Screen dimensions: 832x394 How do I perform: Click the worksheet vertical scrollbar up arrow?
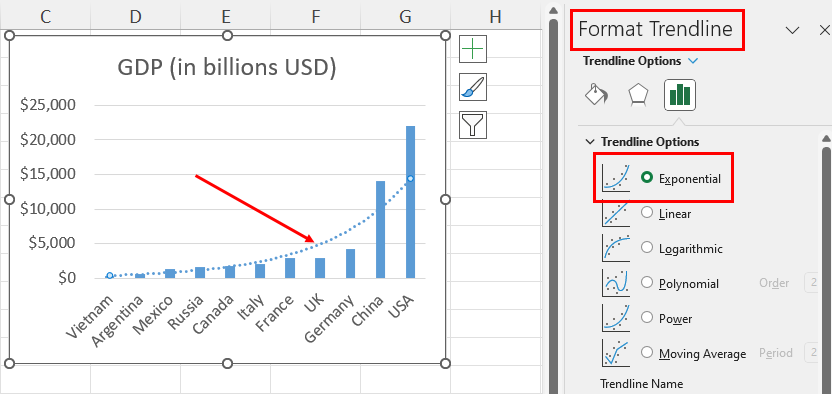tap(553, 10)
